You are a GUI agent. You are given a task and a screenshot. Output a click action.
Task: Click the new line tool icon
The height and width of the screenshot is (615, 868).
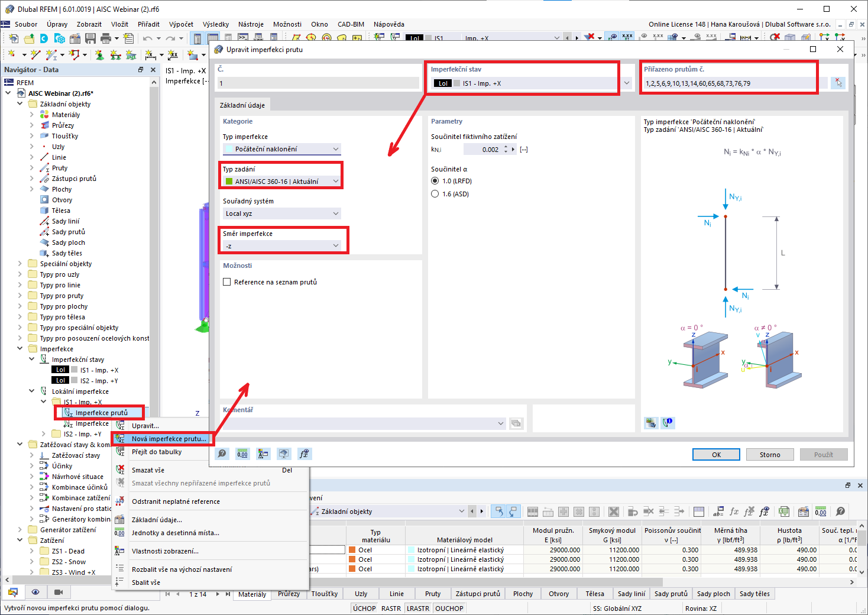pos(35,54)
